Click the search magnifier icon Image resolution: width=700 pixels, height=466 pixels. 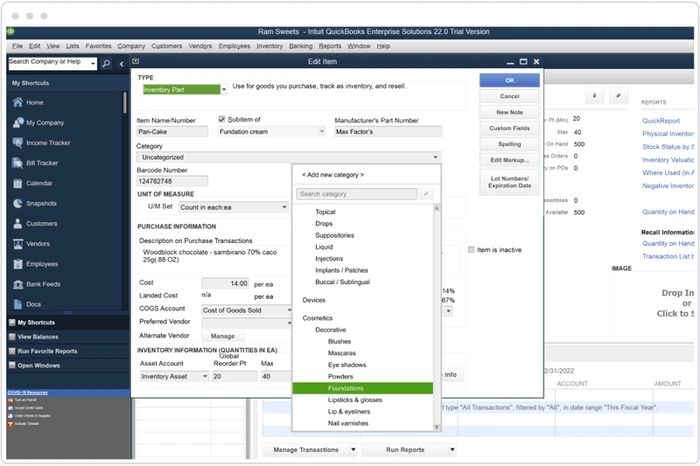point(105,64)
